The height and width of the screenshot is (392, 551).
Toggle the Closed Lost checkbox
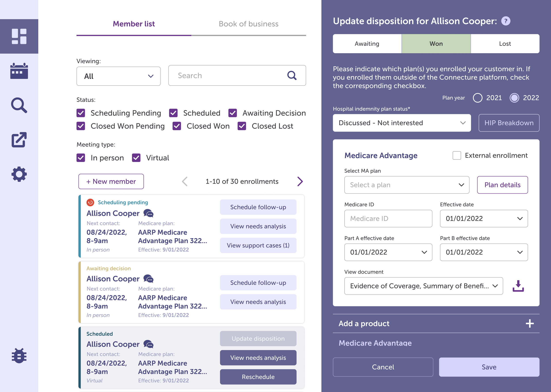[242, 126]
